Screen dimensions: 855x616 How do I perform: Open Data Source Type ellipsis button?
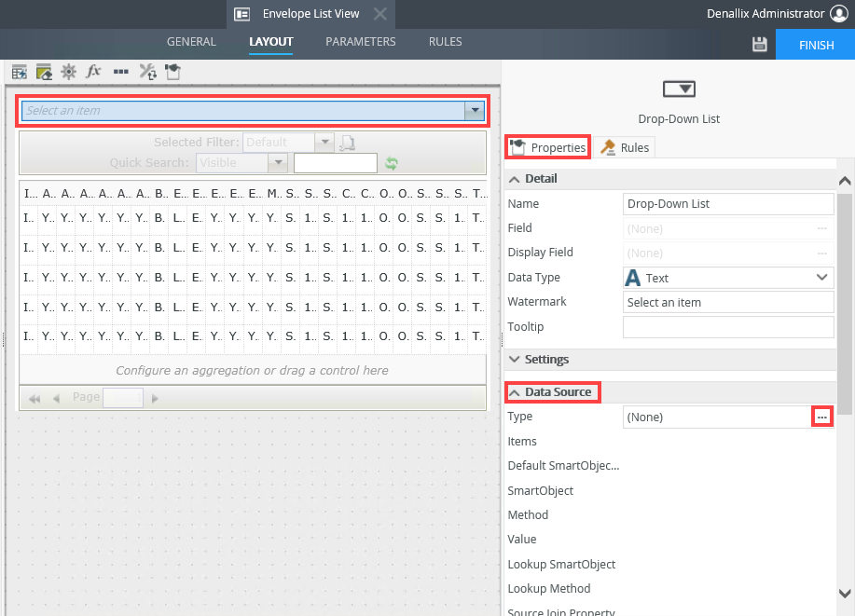tap(821, 418)
